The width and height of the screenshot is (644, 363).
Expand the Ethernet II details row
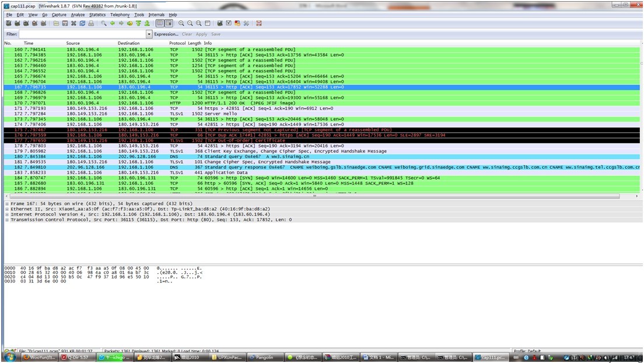(x=7, y=209)
